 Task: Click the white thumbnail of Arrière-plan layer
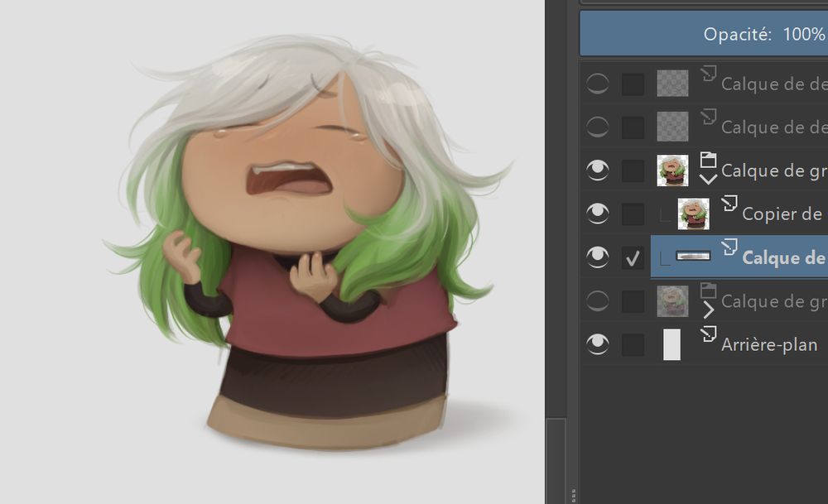[x=672, y=344]
